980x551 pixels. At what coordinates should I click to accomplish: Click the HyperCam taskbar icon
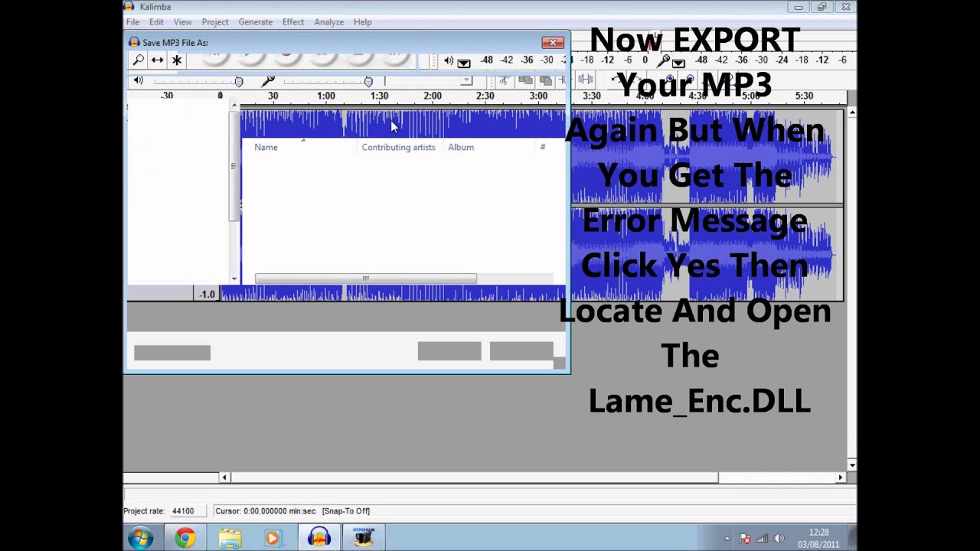(x=364, y=539)
